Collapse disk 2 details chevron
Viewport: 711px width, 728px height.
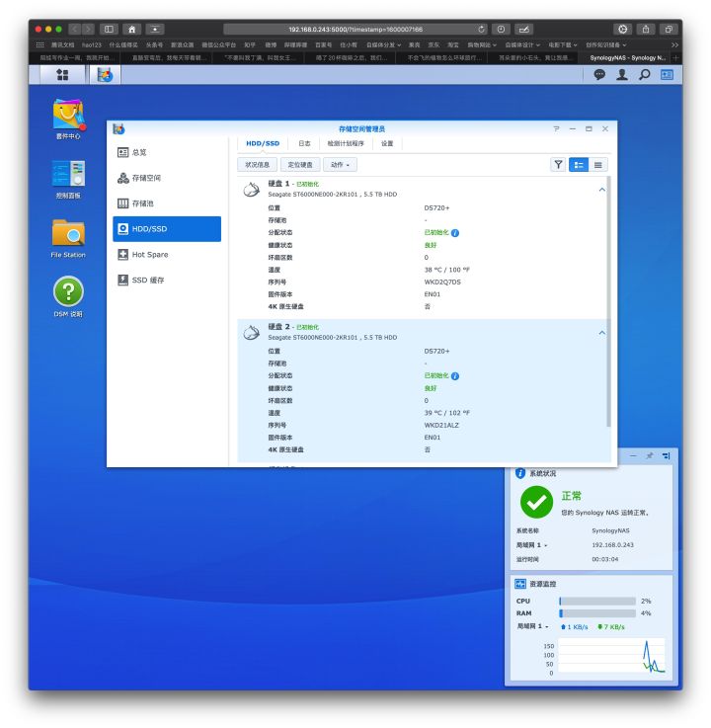pyautogui.click(x=602, y=333)
